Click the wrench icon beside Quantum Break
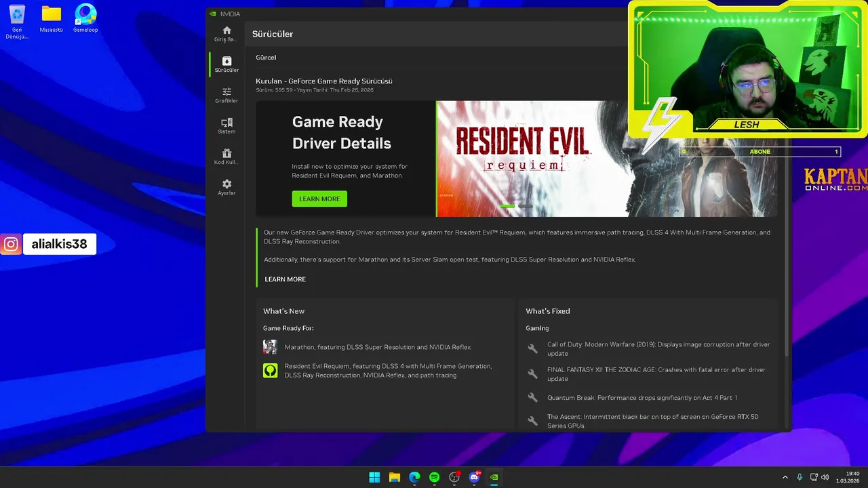 point(533,398)
